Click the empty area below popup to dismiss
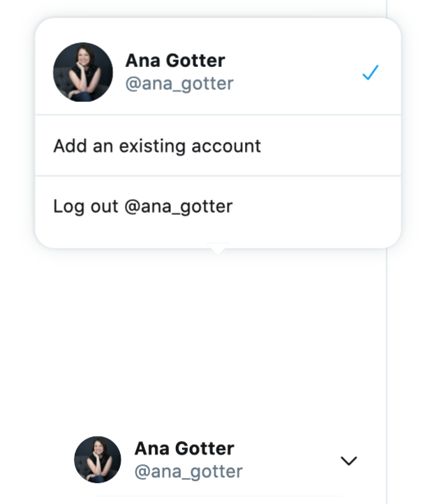Screen dimensions: 423x504 [209, 337]
